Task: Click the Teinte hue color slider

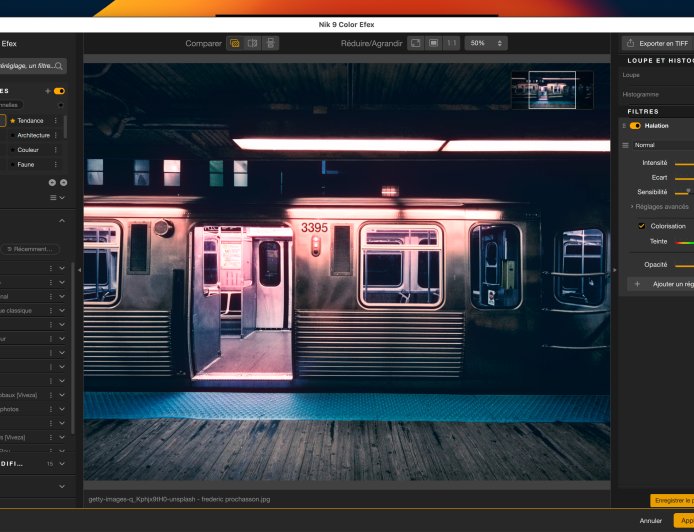Action: [x=684, y=242]
